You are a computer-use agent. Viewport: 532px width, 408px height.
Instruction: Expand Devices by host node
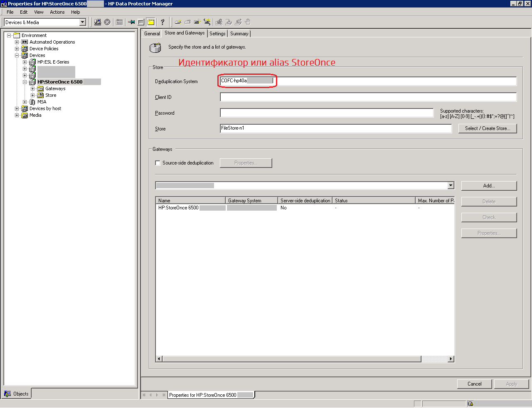pyautogui.click(x=17, y=108)
